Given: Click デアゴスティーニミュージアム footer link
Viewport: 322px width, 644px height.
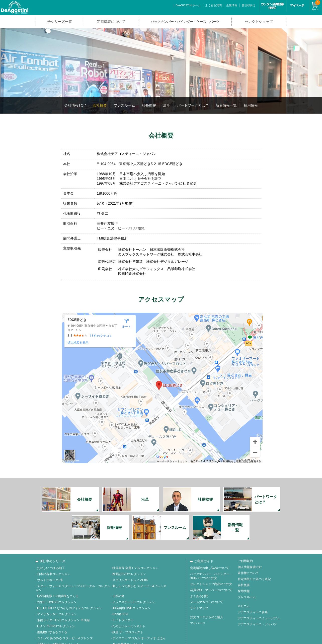Looking at the screenshot, I should coord(259,618).
